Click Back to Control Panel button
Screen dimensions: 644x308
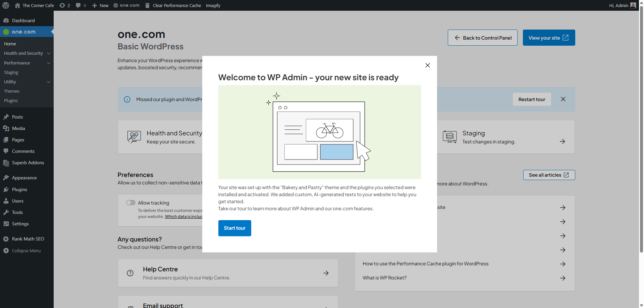pyautogui.click(x=483, y=38)
